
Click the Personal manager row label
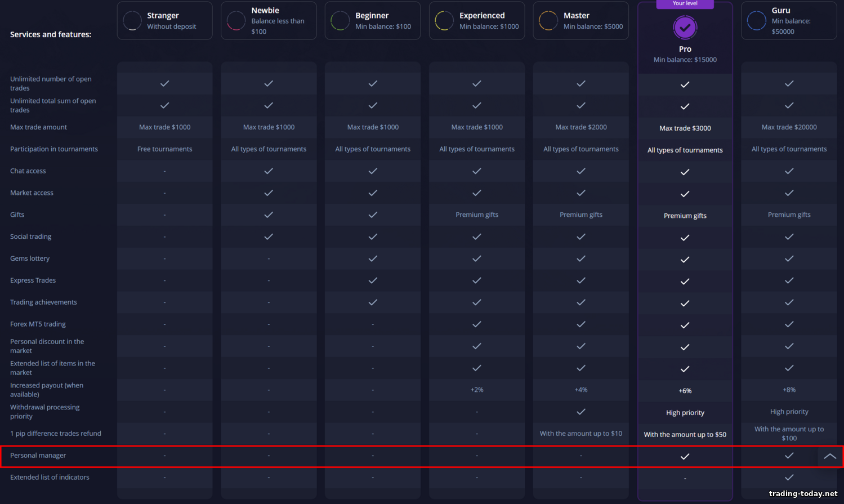(38, 456)
